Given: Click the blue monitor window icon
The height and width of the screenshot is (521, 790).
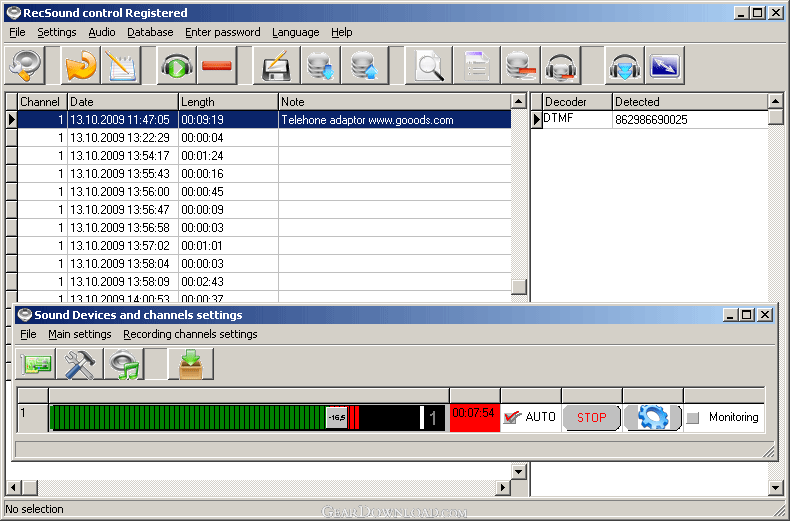Looking at the screenshot, I should [665, 65].
